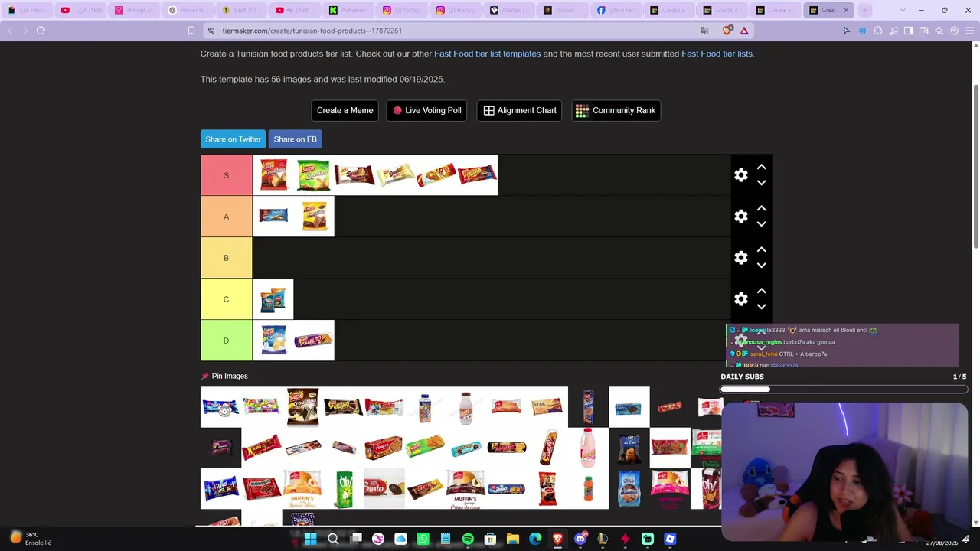Image resolution: width=980 pixels, height=551 pixels.
Task: Open WhatsApp from the taskbar
Action: click(x=423, y=539)
